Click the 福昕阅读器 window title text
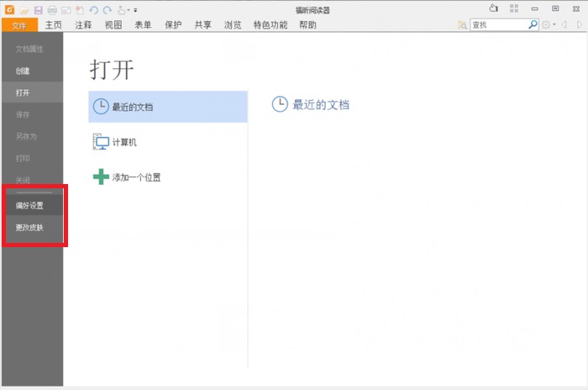Screen dimensions: 588x390 (x=312, y=10)
